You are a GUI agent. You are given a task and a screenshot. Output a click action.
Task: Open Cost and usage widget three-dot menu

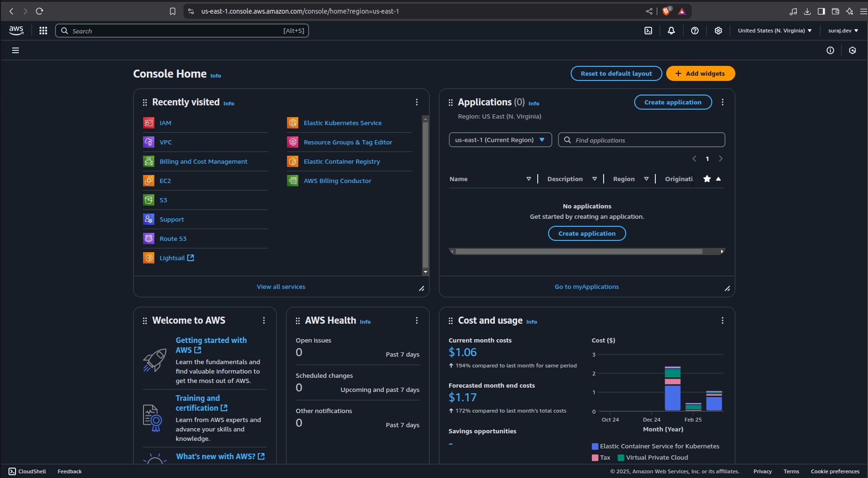click(723, 320)
